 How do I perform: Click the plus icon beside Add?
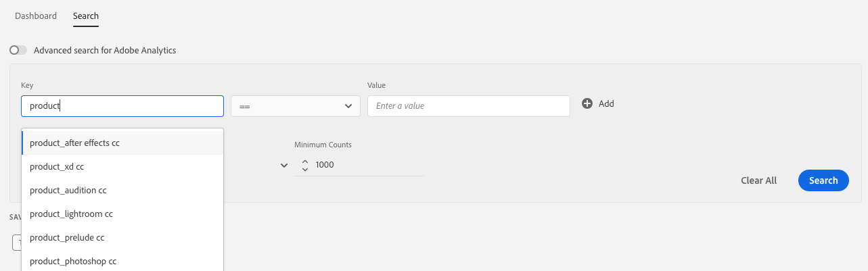(587, 103)
